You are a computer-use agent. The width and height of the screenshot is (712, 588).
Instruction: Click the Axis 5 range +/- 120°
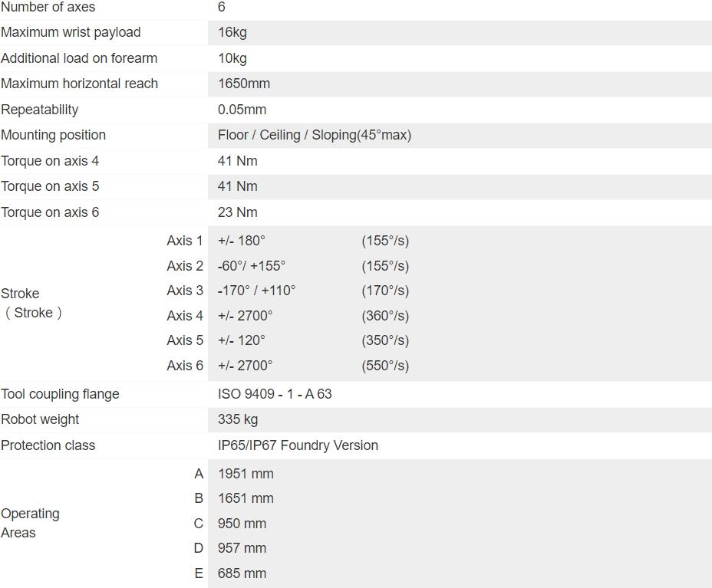pyautogui.click(x=241, y=340)
